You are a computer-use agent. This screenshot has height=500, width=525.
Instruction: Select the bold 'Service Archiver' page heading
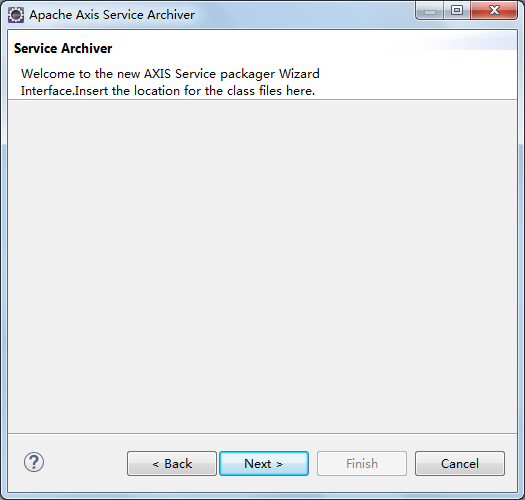pyautogui.click(x=63, y=49)
